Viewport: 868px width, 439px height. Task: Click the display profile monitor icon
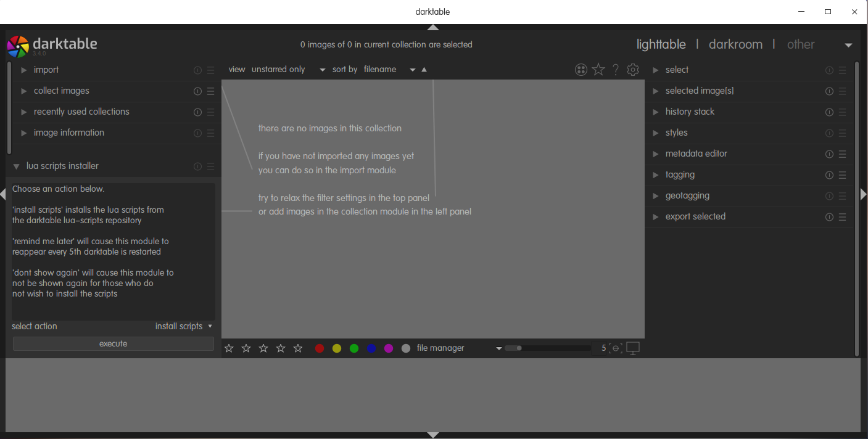pos(633,348)
